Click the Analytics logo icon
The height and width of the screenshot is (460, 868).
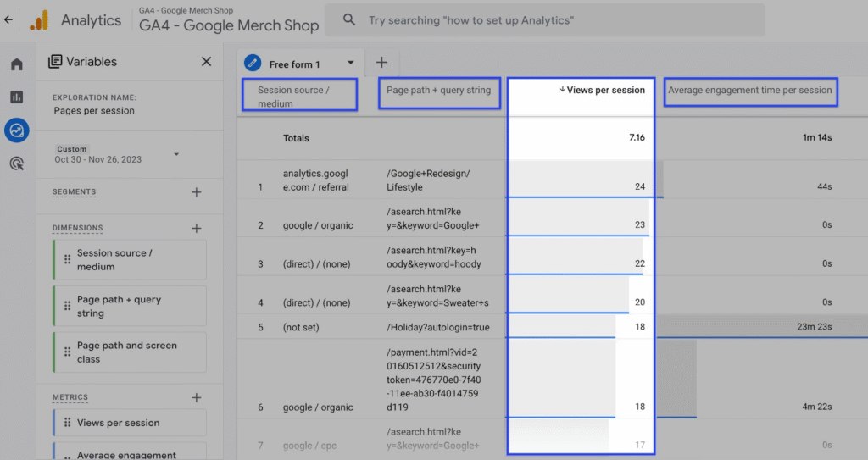click(39, 20)
